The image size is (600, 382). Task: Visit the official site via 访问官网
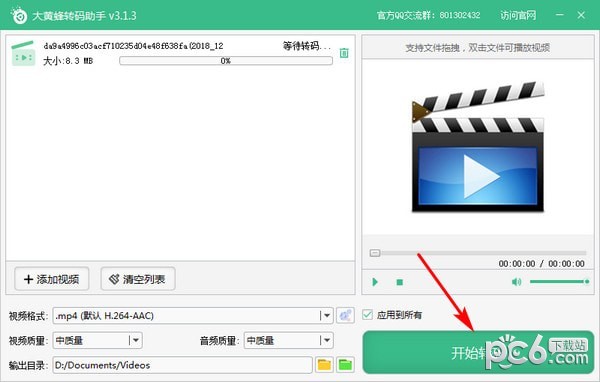518,15
